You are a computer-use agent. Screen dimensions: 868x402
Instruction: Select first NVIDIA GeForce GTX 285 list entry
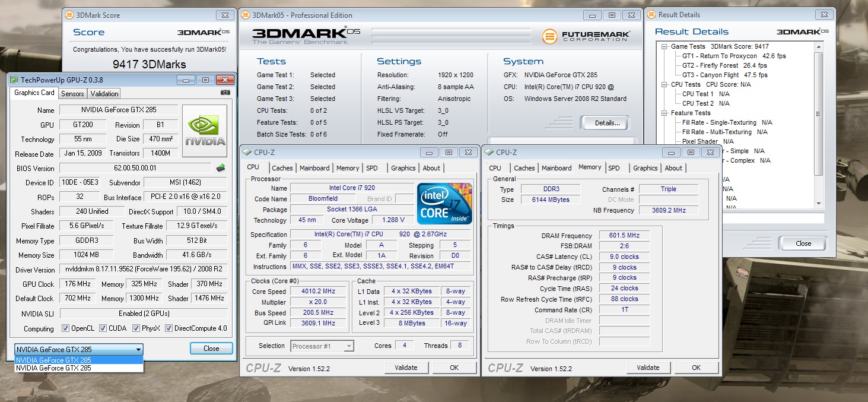click(x=79, y=360)
